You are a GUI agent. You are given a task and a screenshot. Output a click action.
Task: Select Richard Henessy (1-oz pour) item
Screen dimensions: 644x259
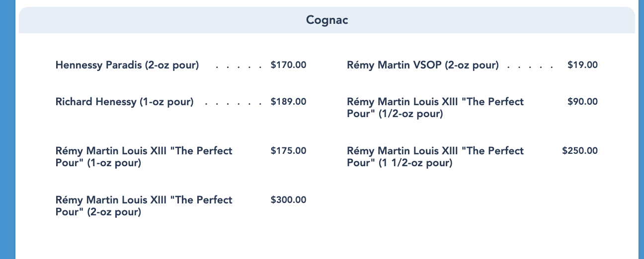point(124,102)
